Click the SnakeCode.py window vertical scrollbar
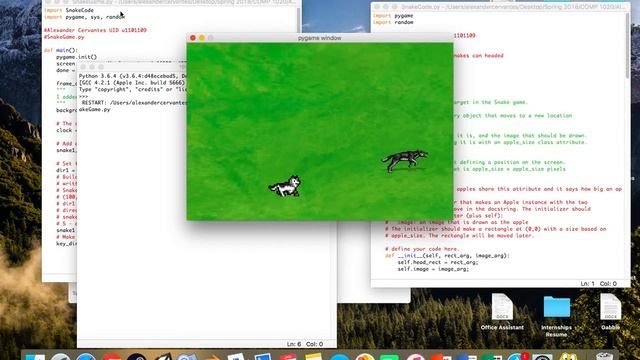The width and height of the screenshot is (640, 360). tap(628, 47)
